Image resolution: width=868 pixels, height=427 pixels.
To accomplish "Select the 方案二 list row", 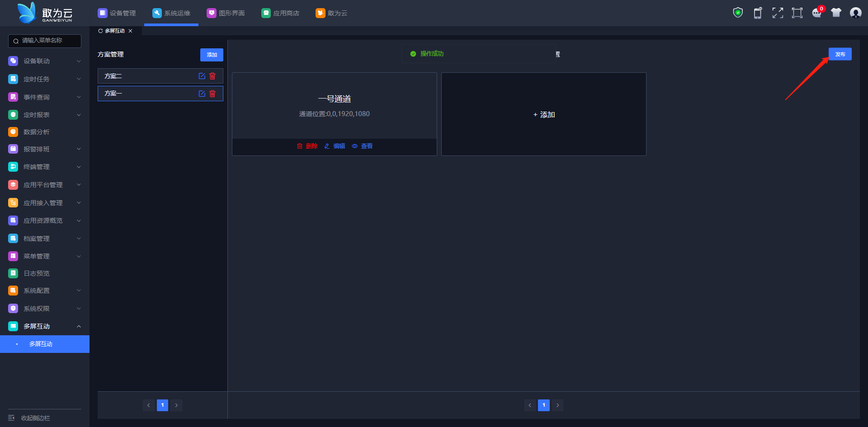I will [x=160, y=76].
